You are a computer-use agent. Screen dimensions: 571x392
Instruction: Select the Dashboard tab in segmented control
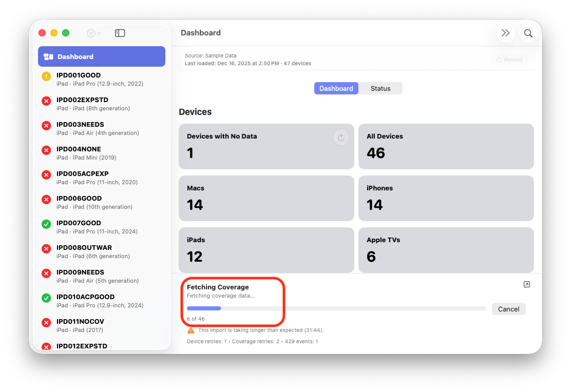coord(336,88)
